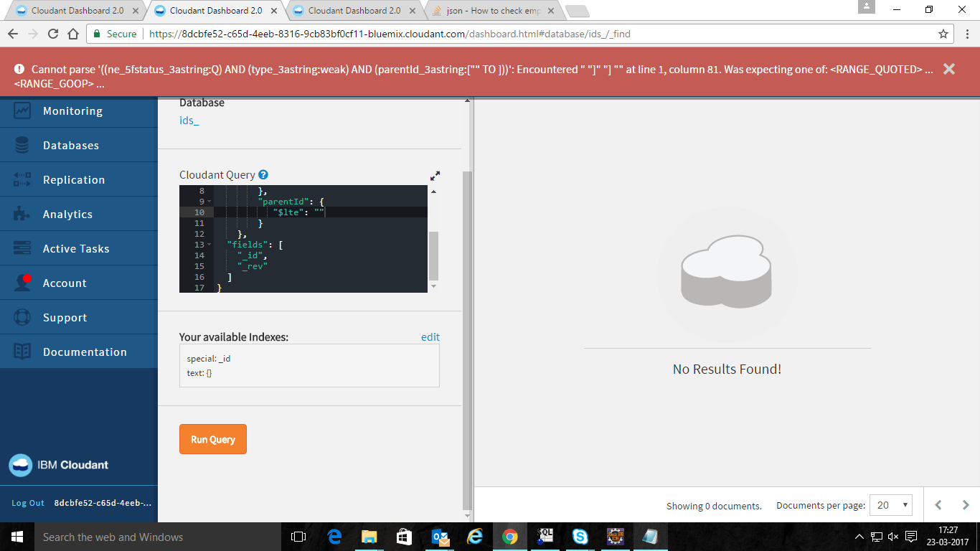Open Action Center notifications icon

(x=911, y=537)
